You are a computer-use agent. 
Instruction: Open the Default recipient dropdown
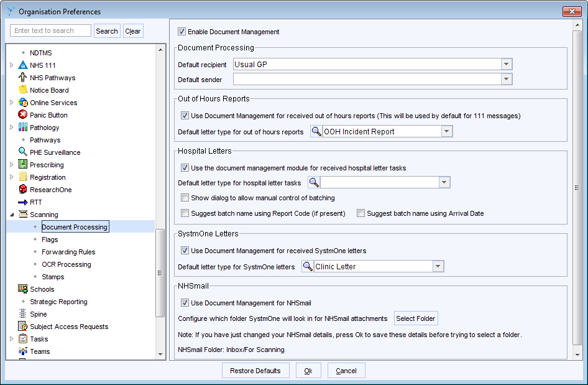coord(506,64)
